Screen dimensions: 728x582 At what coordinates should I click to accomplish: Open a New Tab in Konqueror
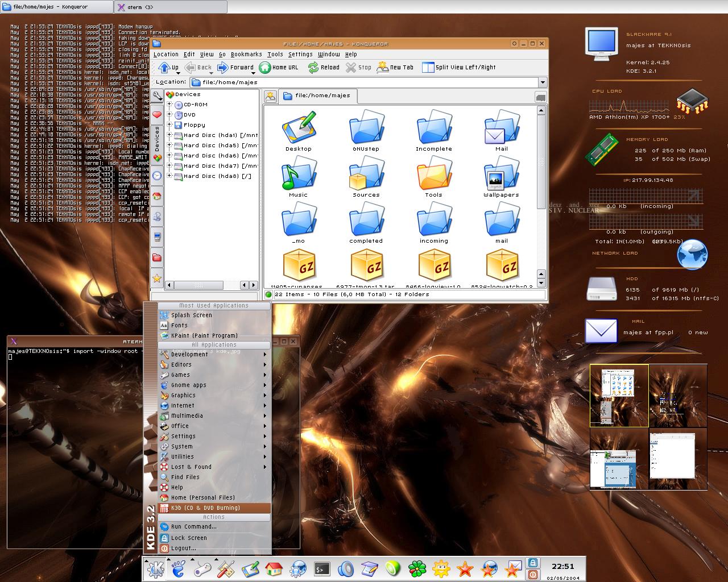point(395,68)
